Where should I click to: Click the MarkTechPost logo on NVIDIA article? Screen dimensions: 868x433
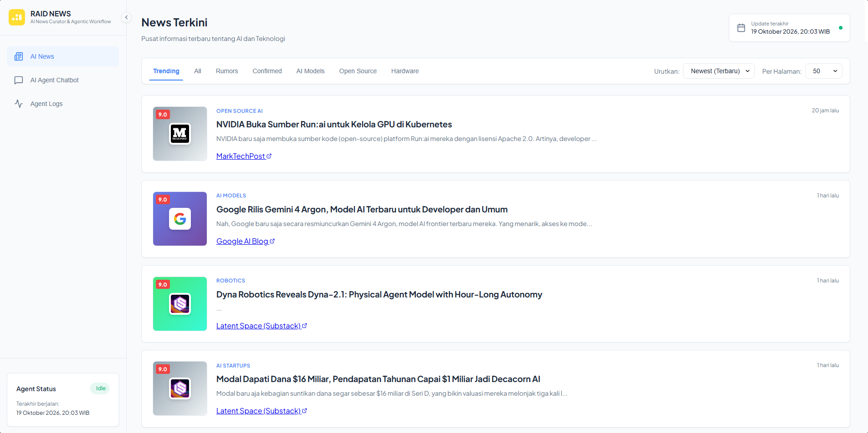180,134
